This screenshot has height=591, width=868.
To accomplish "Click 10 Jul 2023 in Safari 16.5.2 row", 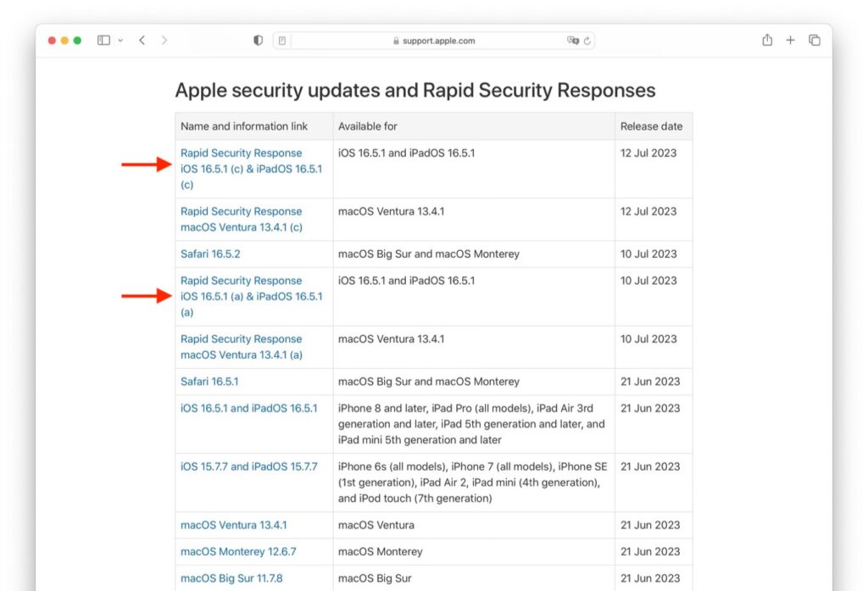I will coord(648,254).
